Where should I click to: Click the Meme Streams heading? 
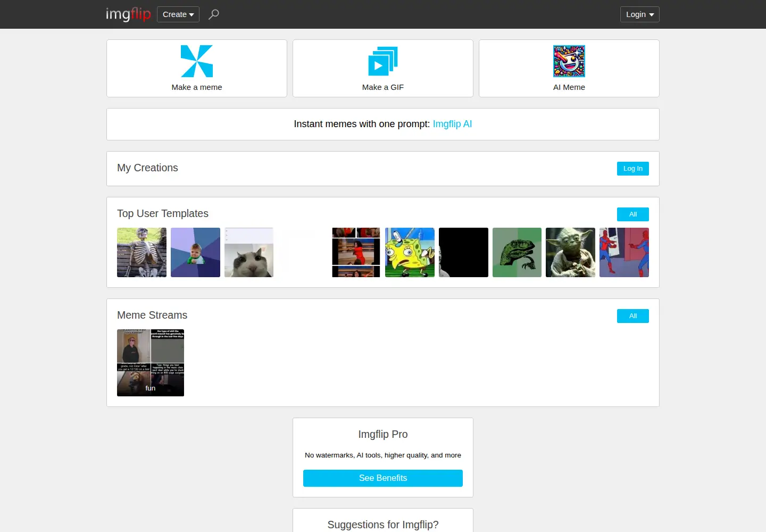(152, 315)
